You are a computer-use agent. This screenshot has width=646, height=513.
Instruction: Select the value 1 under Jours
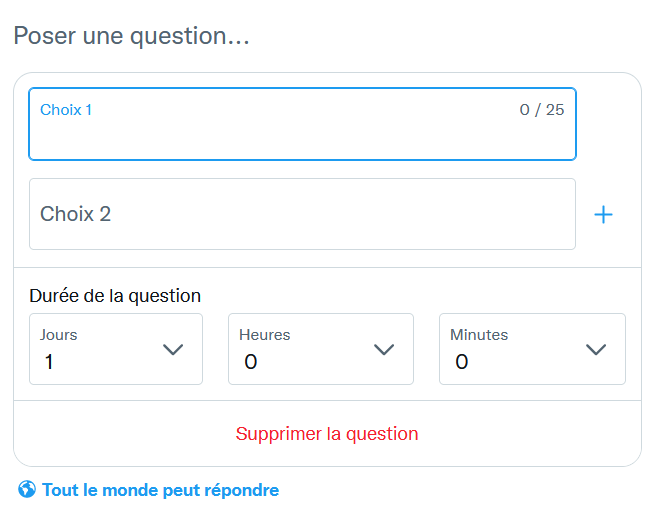49,363
